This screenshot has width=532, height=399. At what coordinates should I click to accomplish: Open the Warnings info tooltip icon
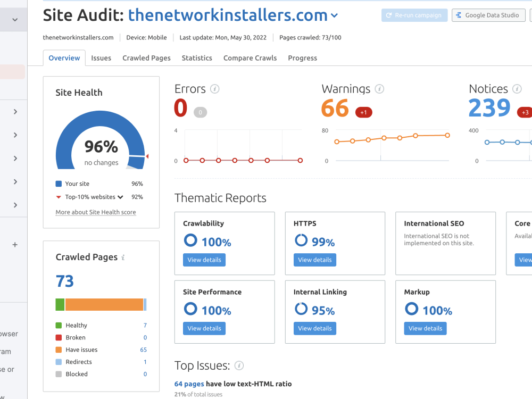379,89
